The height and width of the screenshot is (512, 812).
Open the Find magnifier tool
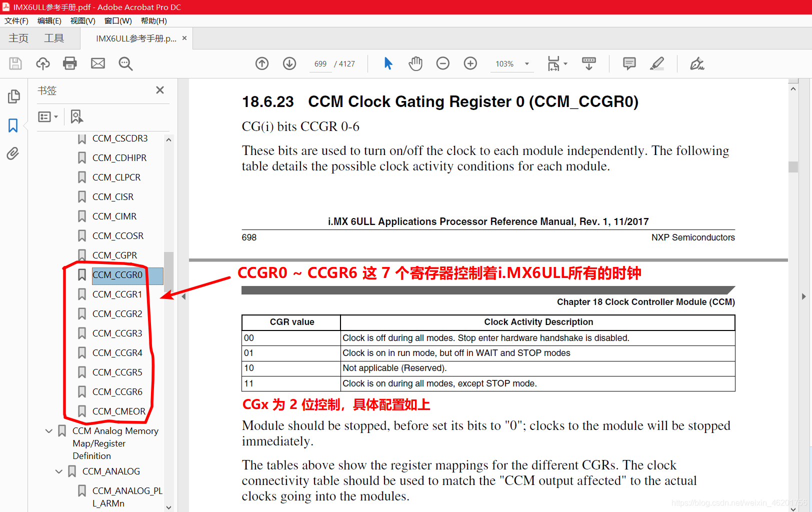[125, 63]
